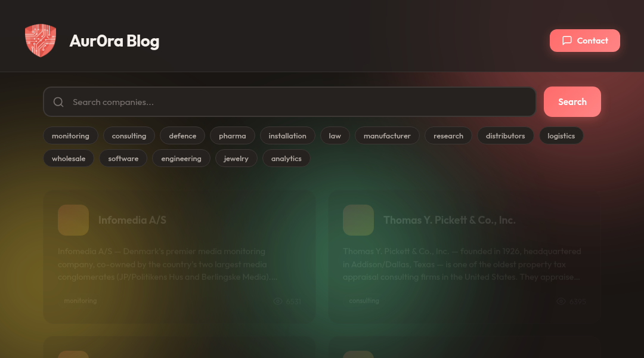
Task: Click the Infomedia A/S logo thumbnail
Action: click(x=73, y=220)
